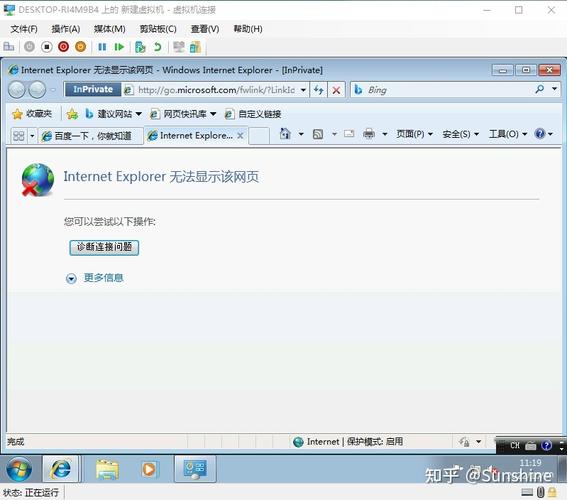This screenshot has width=567, height=500.
Task: Click the Home page icon
Action: (x=285, y=134)
